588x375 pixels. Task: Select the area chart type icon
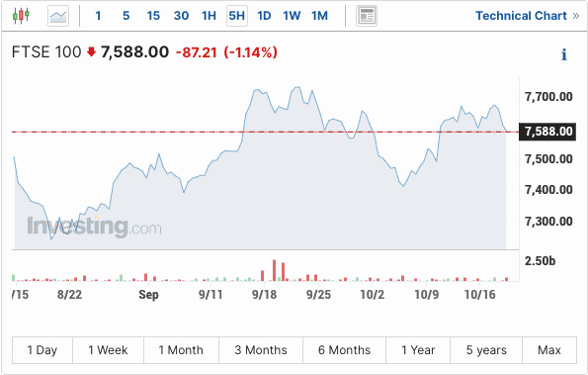point(58,16)
